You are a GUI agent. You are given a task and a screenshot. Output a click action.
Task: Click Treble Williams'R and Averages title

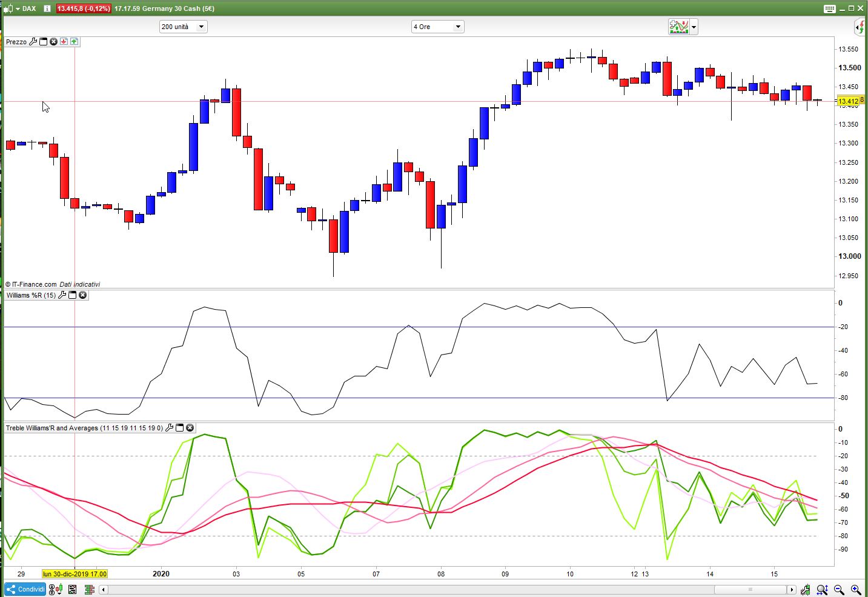click(84, 428)
